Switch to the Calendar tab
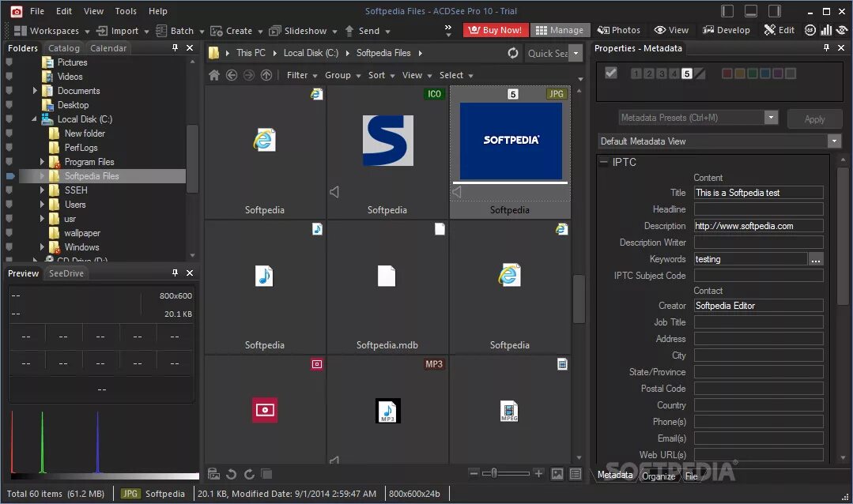The height and width of the screenshot is (504, 853). point(108,48)
